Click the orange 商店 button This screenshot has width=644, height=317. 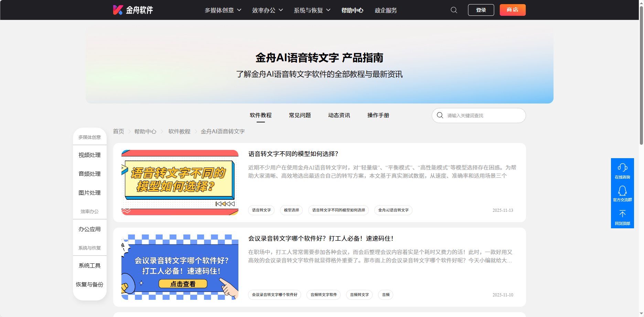click(512, 10)
